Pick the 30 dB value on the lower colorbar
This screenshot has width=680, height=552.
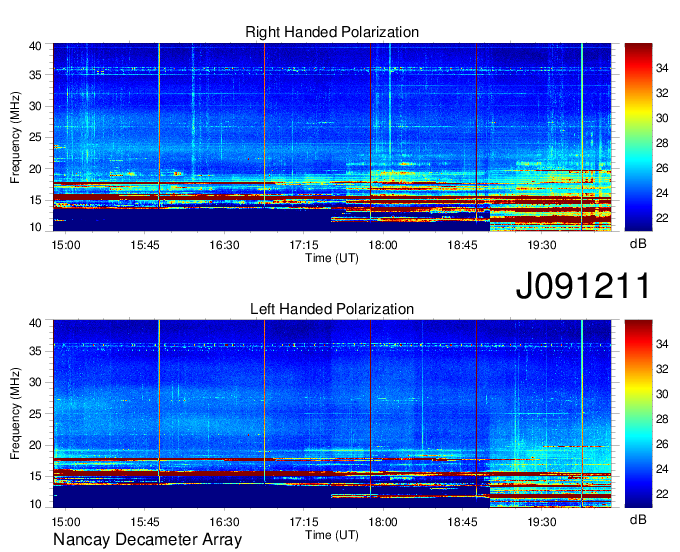click(662, 394)
